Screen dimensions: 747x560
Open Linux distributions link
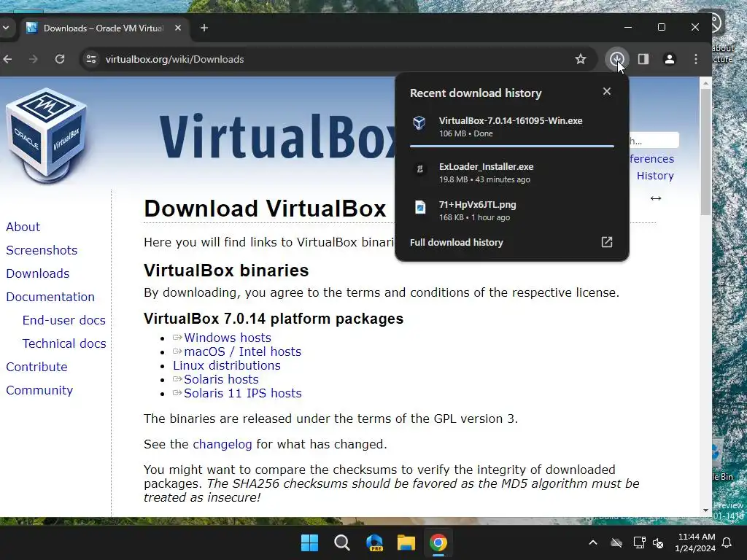[x=227, y=365]
